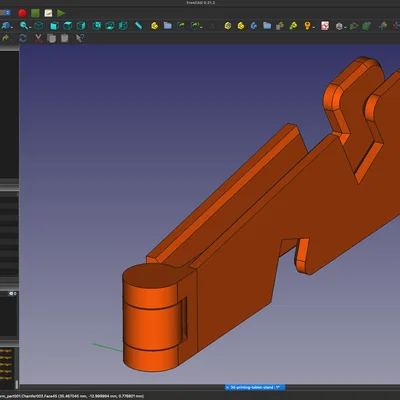Screen dimensions: 400x400
Task: Click the green flat shape icon
Action: (354, 26)
